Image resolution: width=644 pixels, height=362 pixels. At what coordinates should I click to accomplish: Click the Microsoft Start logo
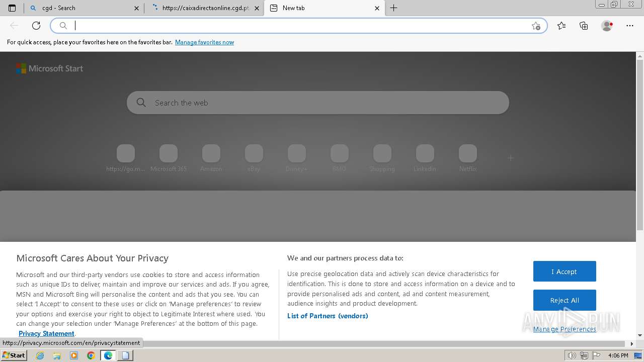coord(49,68)
